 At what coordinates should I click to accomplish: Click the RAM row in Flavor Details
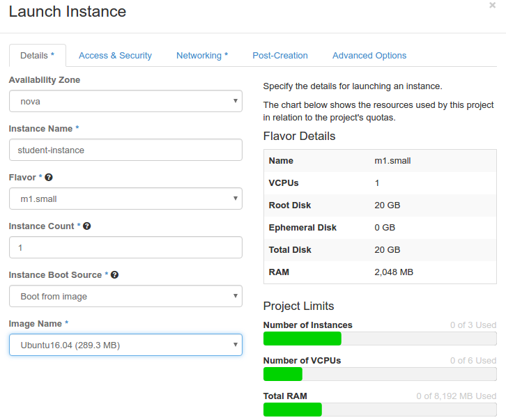pyautogui.click(x=380, y=272)
